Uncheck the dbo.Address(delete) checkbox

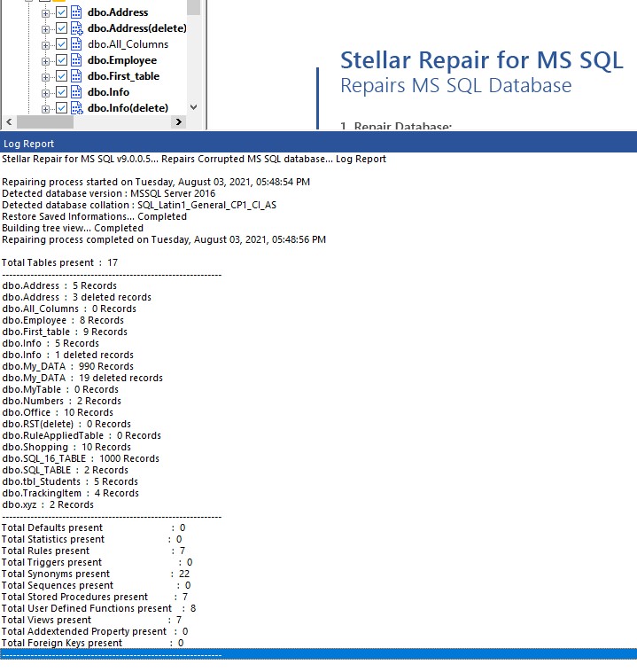61,28
